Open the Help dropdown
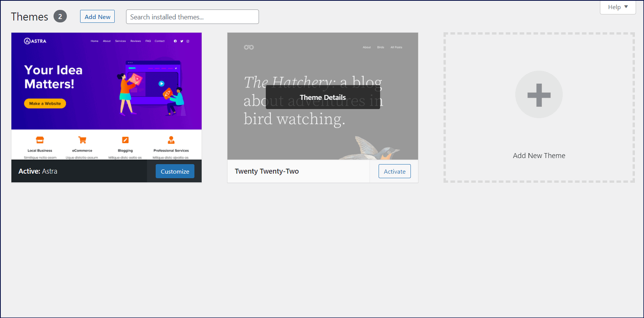This screenshot has width=644, height=318. click(x=618, y=7)
